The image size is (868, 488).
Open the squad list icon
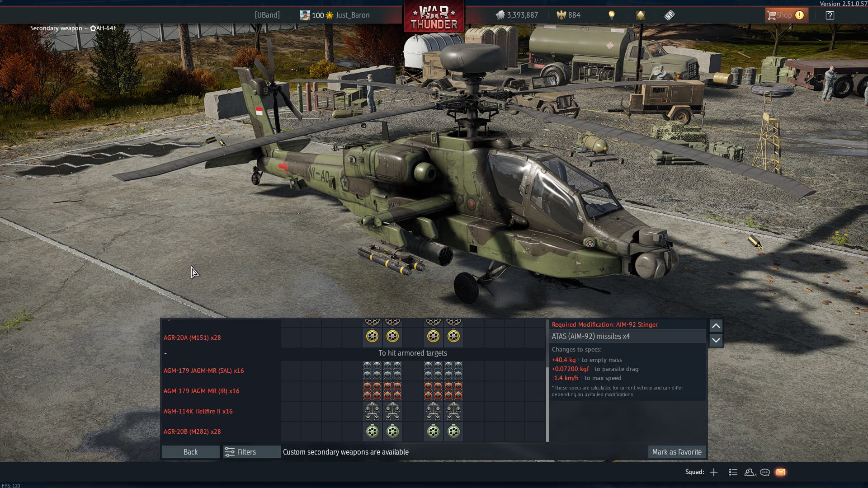pyautogui.click(x=733, y=472)
